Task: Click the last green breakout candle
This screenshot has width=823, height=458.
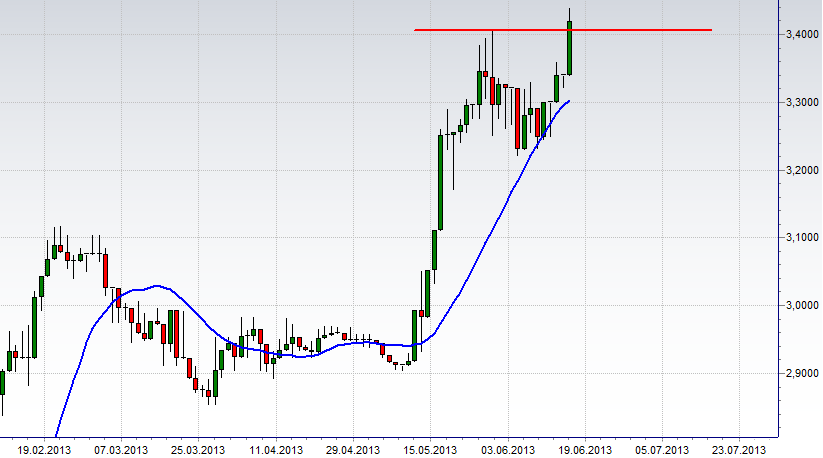Action: (x=569, y=48)
